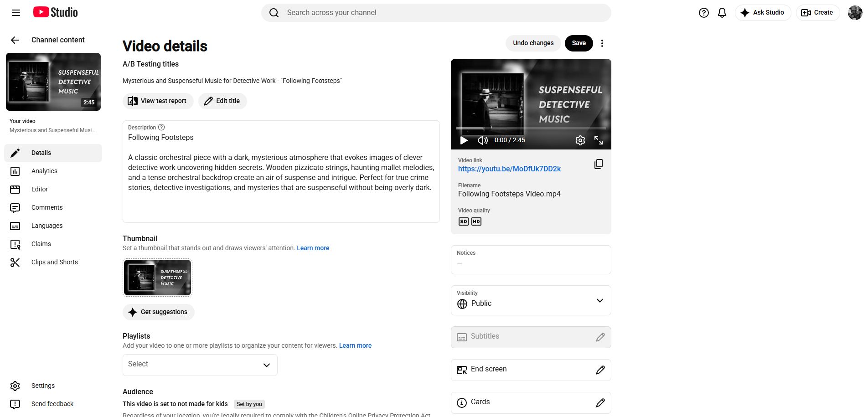Viewport: 868px width, 417px height.
Task: Click Edit title button
Action: [222, 101]
